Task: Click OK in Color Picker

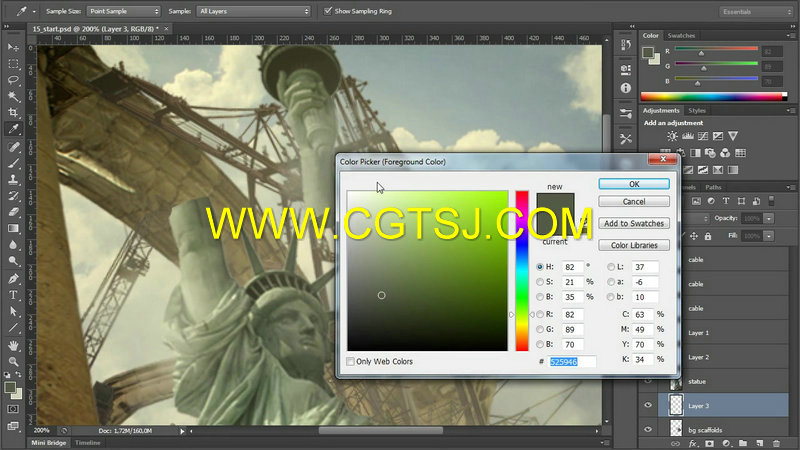Action: point(634,184)
